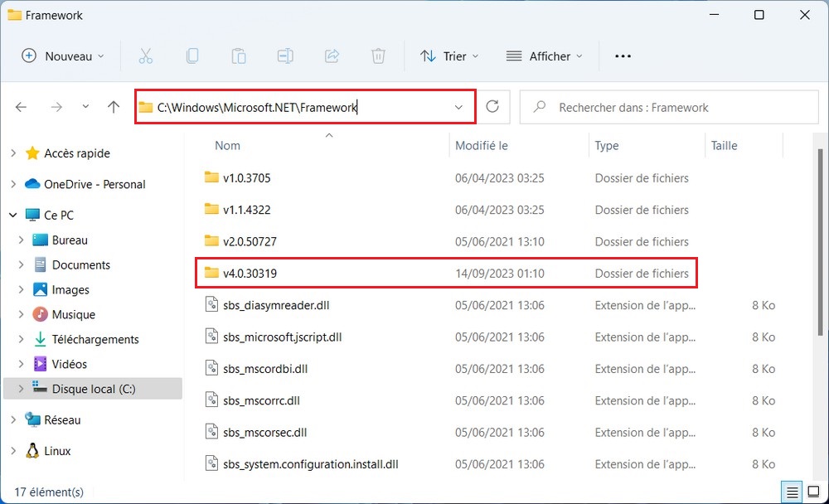Click the Cut scissors icon
Viewport: 829px width, 504px height.
click(145, 56)
